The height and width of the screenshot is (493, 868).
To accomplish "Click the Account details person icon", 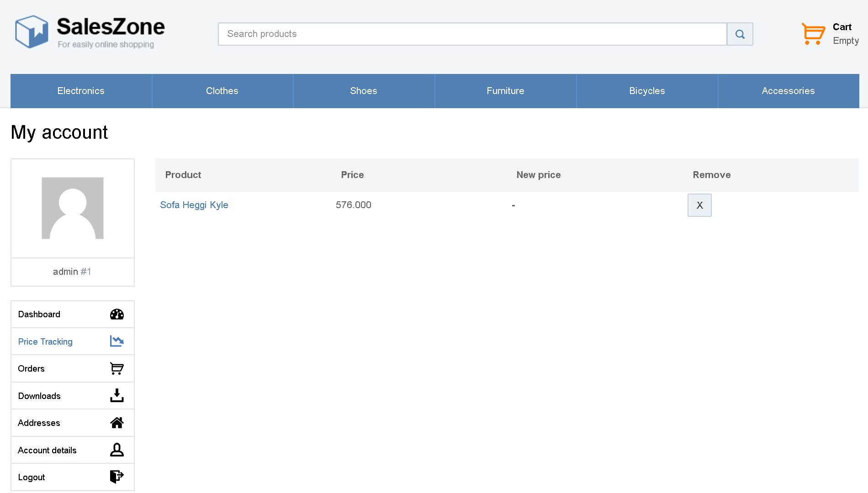I will click(x=117, y=450).
